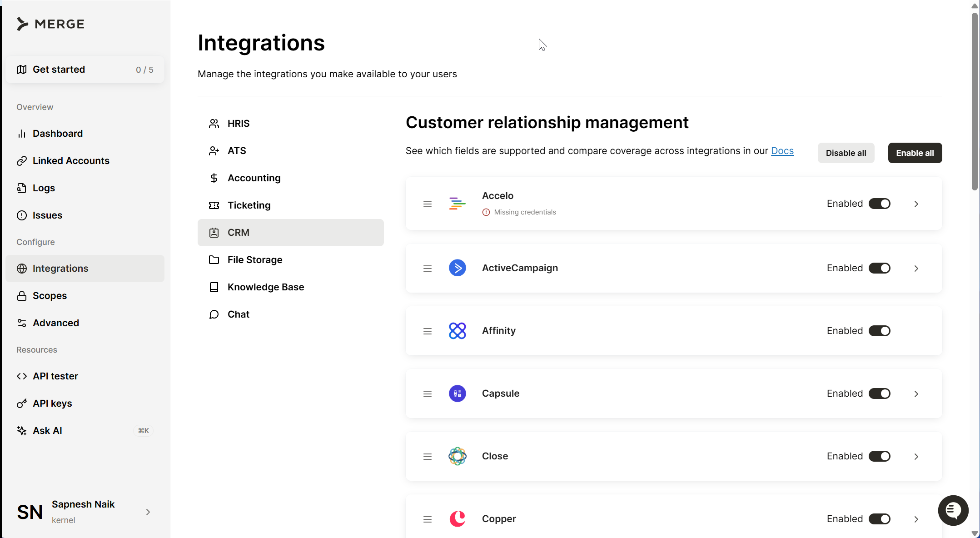The image size is (980, 538).
Task: Toggle off the Accelo integration switch
Action: (879, 204)
